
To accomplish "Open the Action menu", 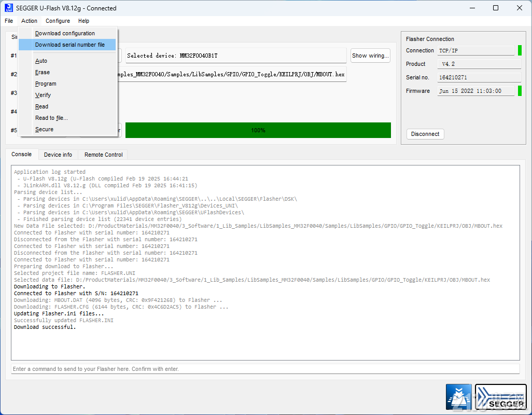I will [29, 21].
